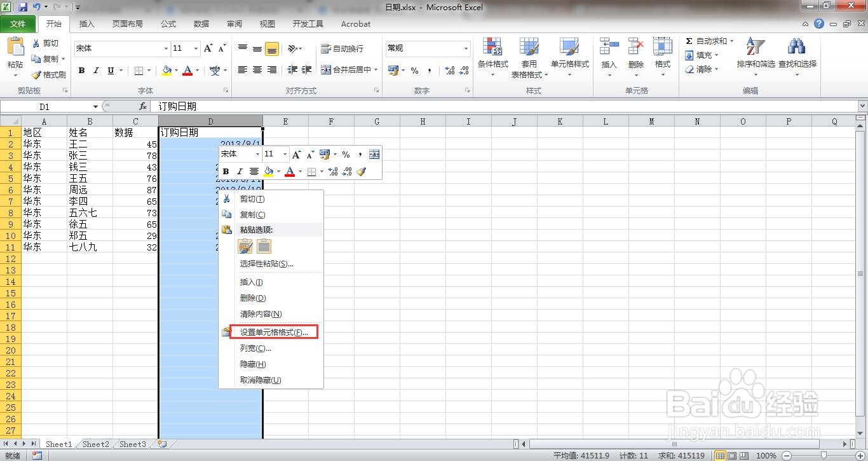868x461 pixels.
Task: Toggle Bold in the ribbon font group
Action: [x=81, y=71]
